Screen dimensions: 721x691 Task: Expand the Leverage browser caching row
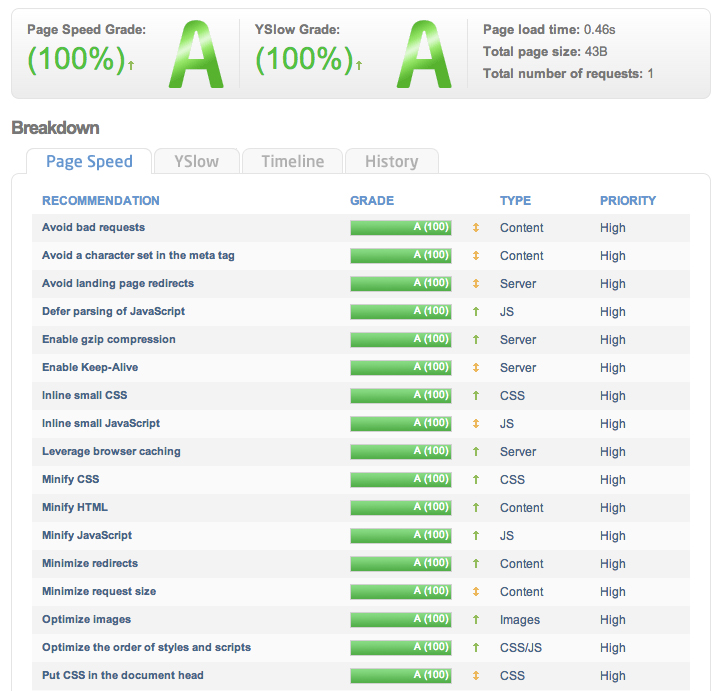[x=111, y=452]
